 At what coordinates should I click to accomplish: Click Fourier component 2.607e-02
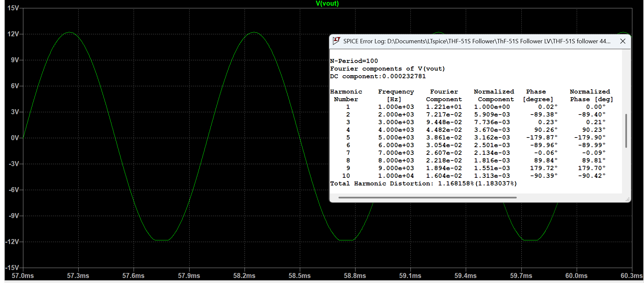[444, 153]
